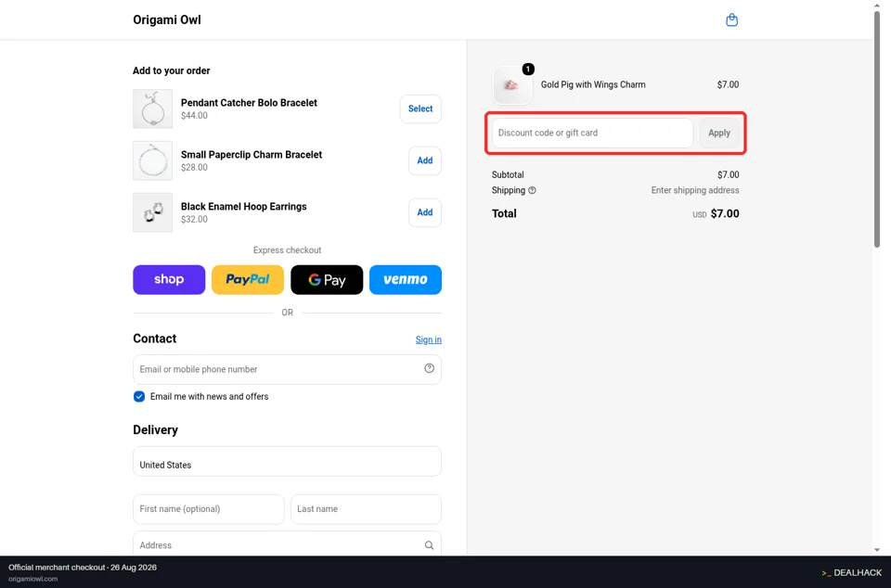Click the page vertical scrollbar thumb
The height and width of the screenshot is (588, 891).
tap(877, 128)
